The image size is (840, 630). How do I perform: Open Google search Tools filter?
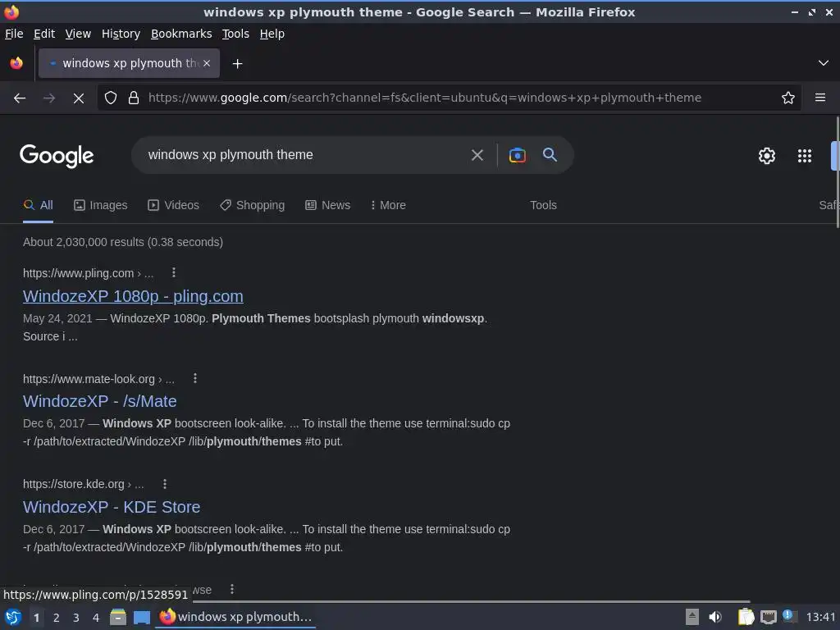click(543, 205)
